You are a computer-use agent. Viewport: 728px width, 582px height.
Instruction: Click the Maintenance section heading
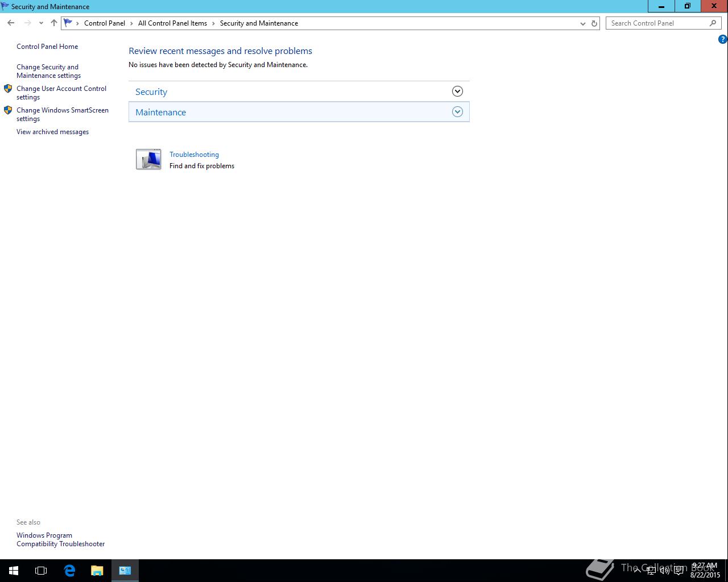click(160, 112)
